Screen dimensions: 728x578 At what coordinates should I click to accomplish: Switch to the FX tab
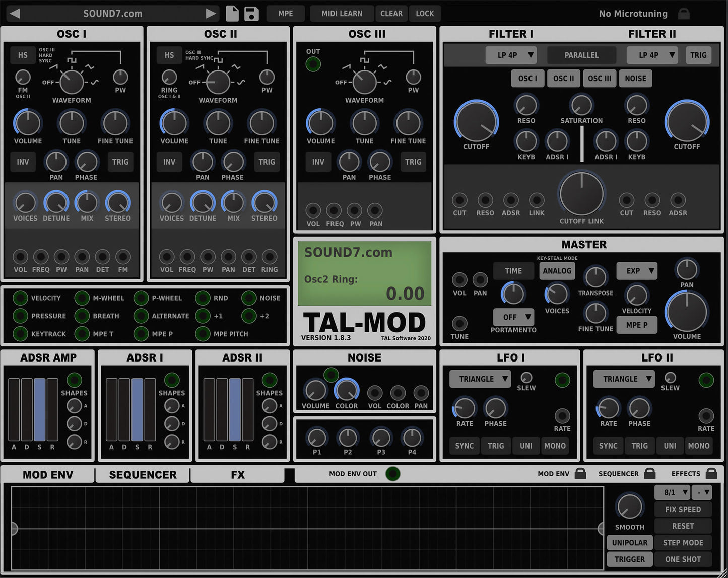[x=237, y=475]
